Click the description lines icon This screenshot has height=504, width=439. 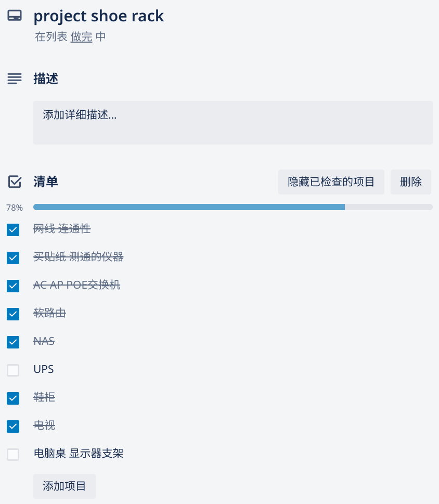coord(15,79)
